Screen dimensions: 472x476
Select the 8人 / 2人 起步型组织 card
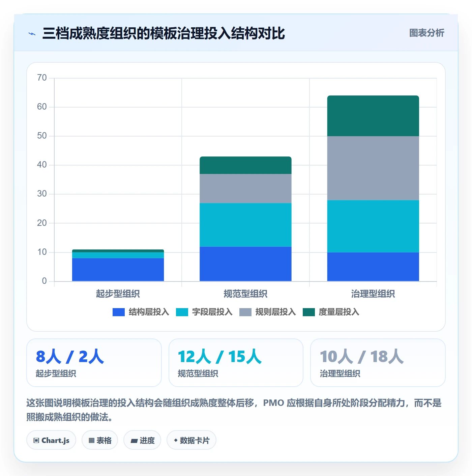(94, 363)
